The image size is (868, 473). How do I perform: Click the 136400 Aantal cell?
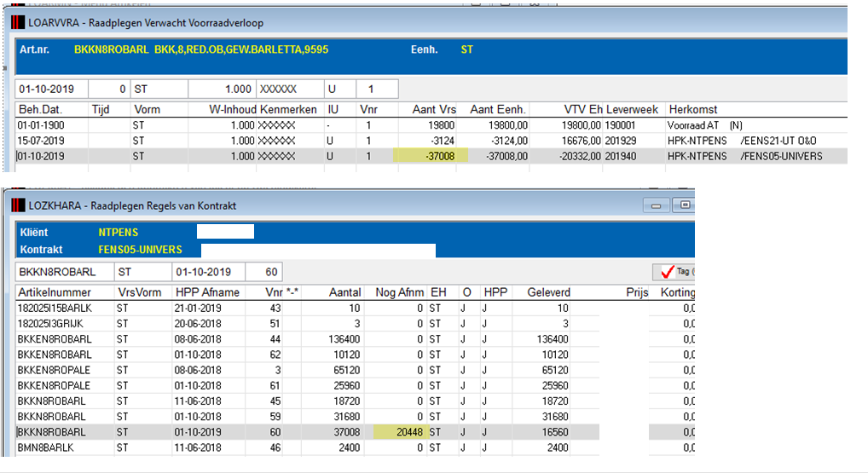tap(344, 339)
